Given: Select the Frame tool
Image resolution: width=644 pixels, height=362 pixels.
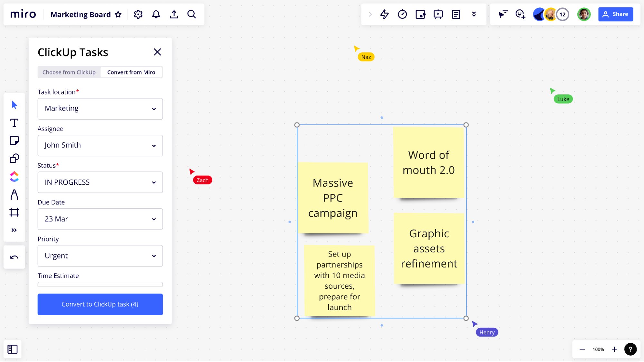Looking at the screenshot, I should 14,212.
